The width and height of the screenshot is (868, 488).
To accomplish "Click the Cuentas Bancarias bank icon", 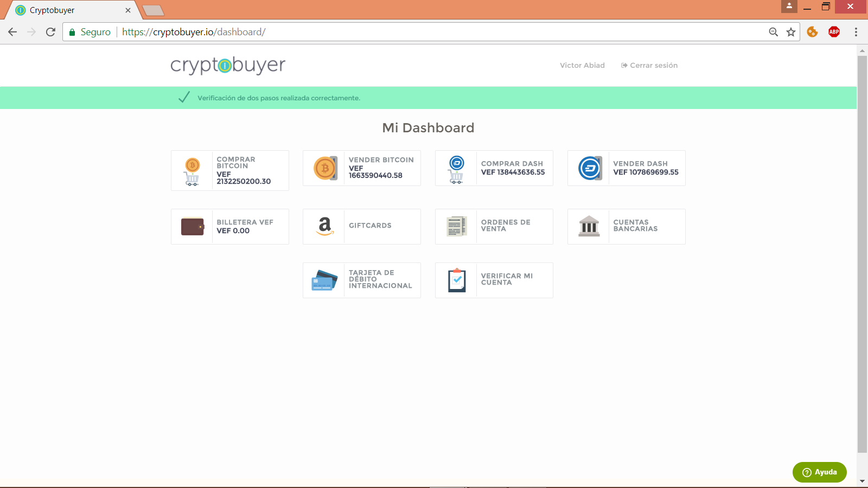I will (x=589, y=226).
